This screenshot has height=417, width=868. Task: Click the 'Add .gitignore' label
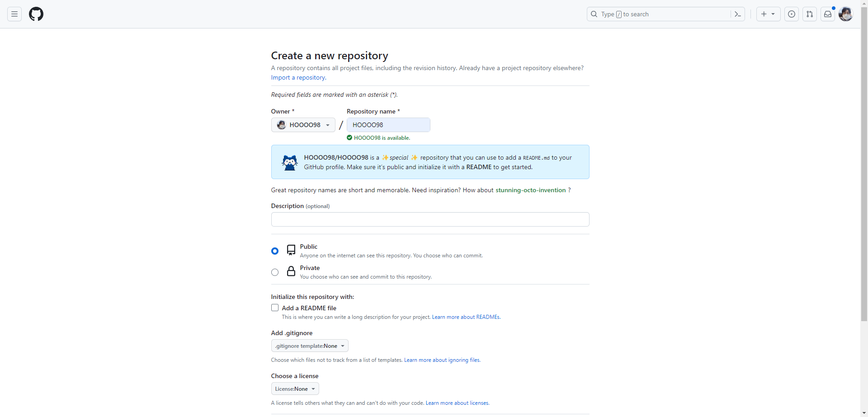click(292, 333)
